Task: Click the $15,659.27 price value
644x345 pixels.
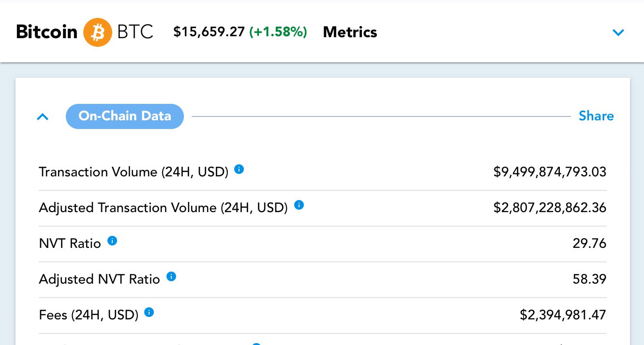Action: point(209,32)
